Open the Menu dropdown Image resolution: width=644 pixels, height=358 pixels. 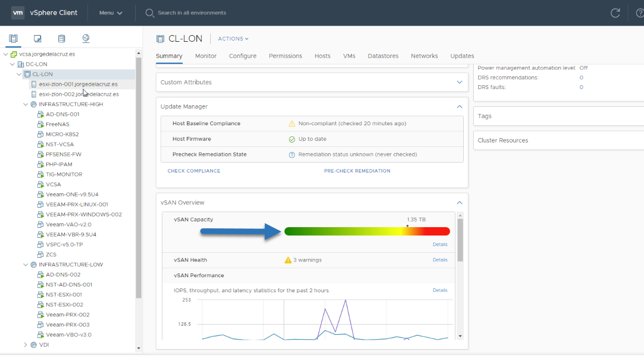click(x=111, y=13)
